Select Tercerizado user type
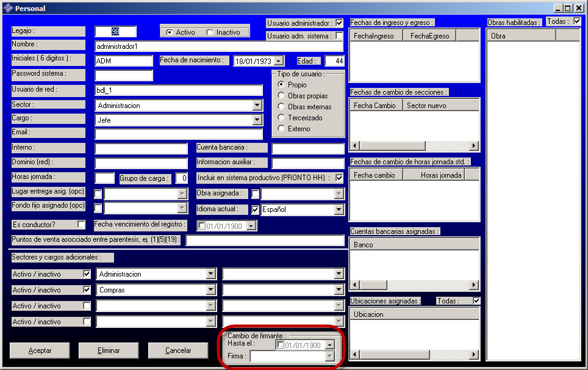Screen dimensions: 588x370 pyautogui.click(x=281, y=118)
